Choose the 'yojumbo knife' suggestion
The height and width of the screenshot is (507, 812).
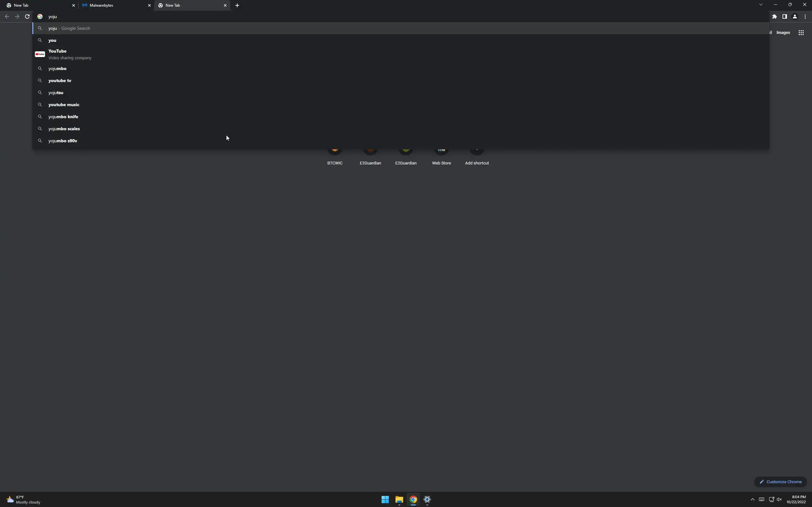coord(63,117)
